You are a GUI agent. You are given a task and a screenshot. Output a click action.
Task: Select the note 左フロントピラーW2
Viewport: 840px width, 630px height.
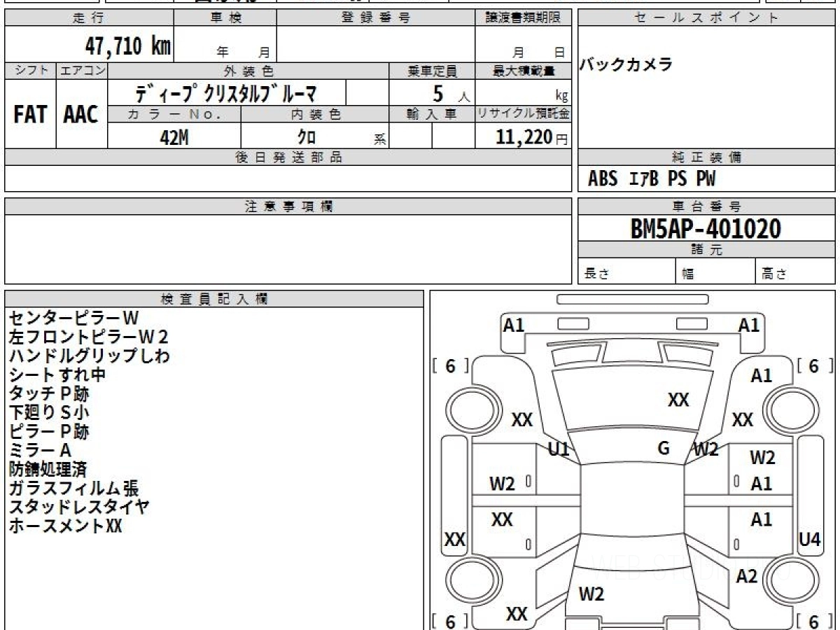[89, 337]
